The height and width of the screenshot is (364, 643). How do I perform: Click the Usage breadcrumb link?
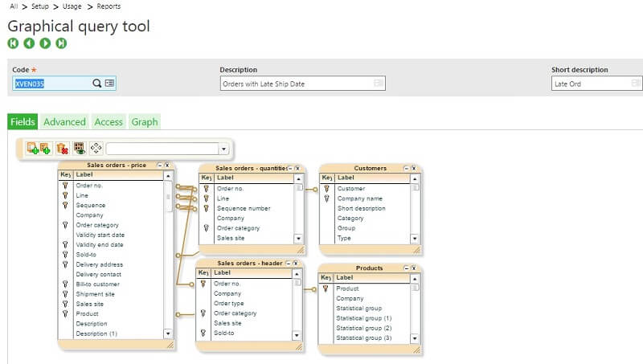[72, 6]
